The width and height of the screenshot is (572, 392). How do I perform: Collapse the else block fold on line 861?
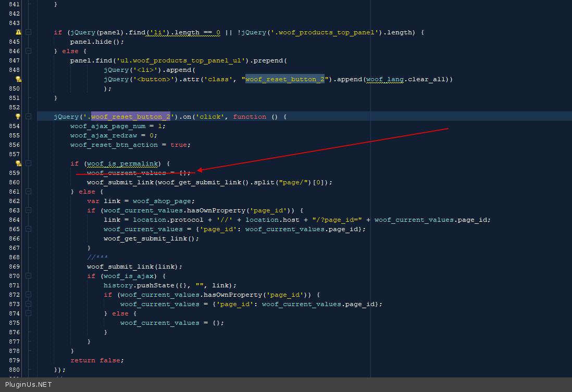[29, 192]
